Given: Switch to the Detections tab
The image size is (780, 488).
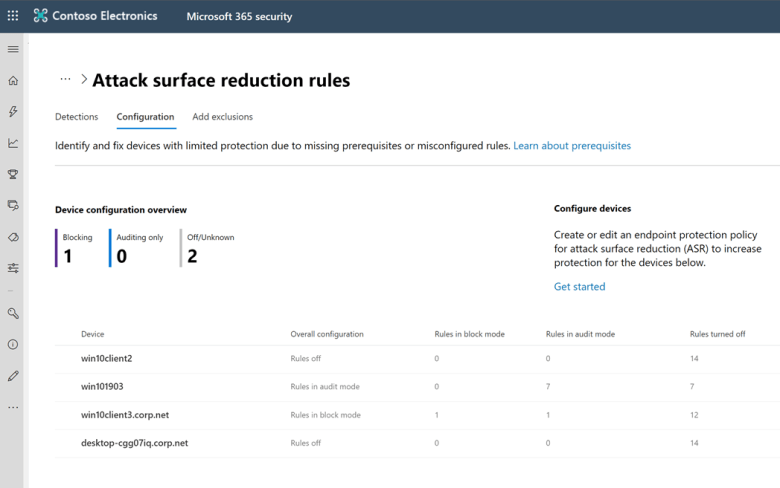Looking at the screenshot, I should pos(76,117).
